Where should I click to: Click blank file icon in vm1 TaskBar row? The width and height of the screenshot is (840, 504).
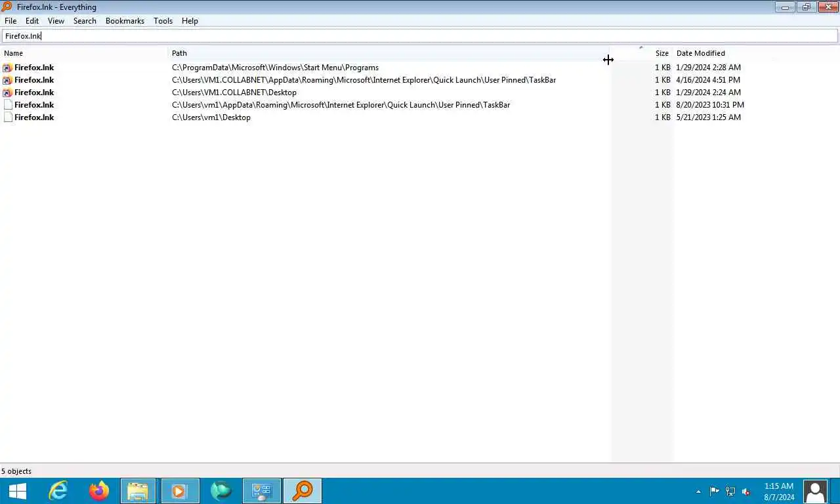coord(8,105)
